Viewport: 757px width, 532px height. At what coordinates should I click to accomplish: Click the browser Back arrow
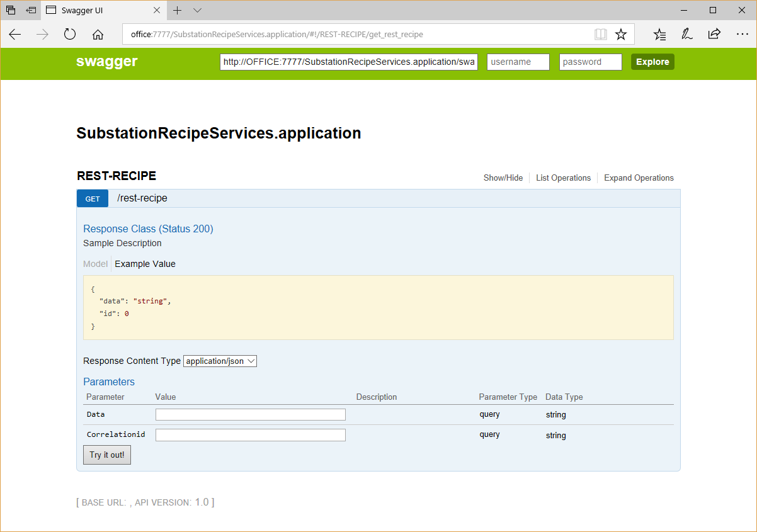15,35
